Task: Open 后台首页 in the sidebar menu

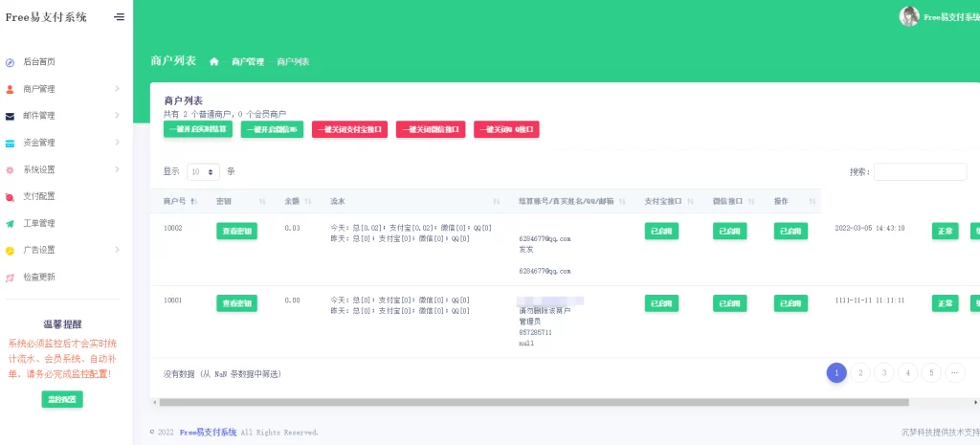Action: [x=38, y=62]
